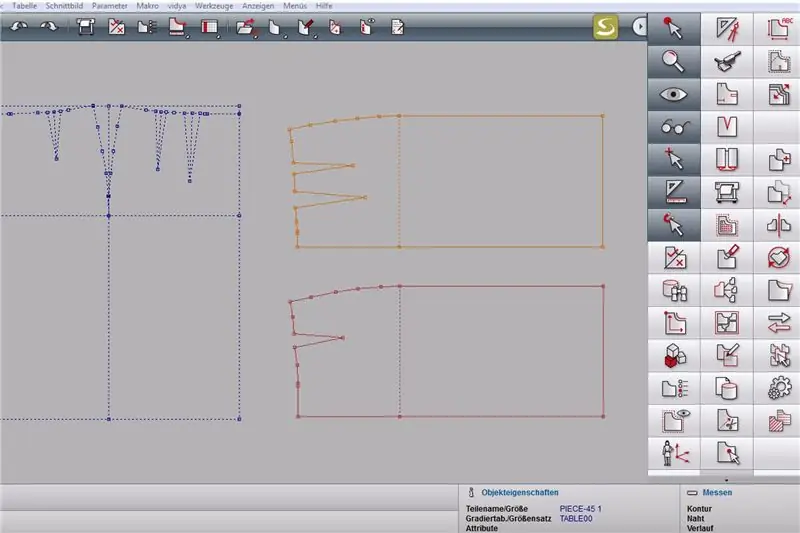Select triangle and ruler measure tool
The image size is (800, 533).
pyautogui.click(x=673, y=192)
